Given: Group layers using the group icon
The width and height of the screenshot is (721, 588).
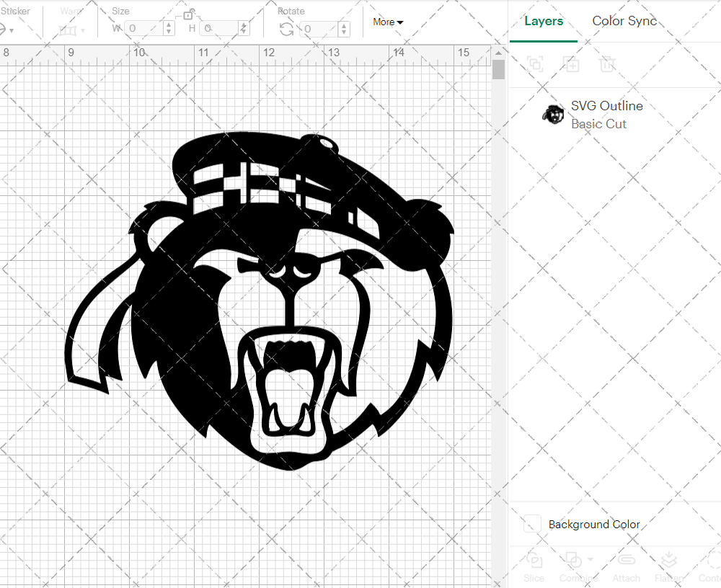Looking at the screenshot, I should 535,64.
